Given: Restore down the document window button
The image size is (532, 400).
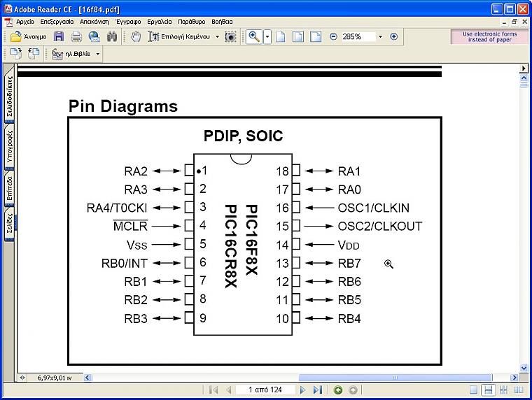Looking at the screenshot, I should point(514,22).
